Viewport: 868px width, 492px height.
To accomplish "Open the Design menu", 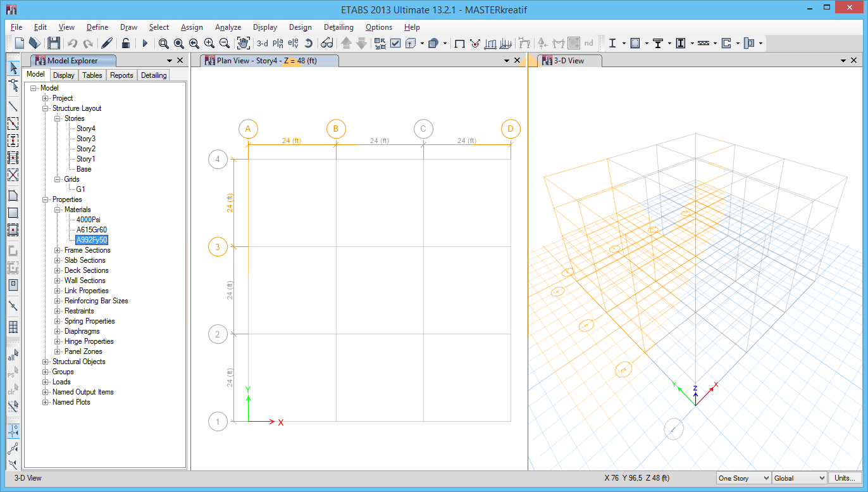I will tap(301, 27).
